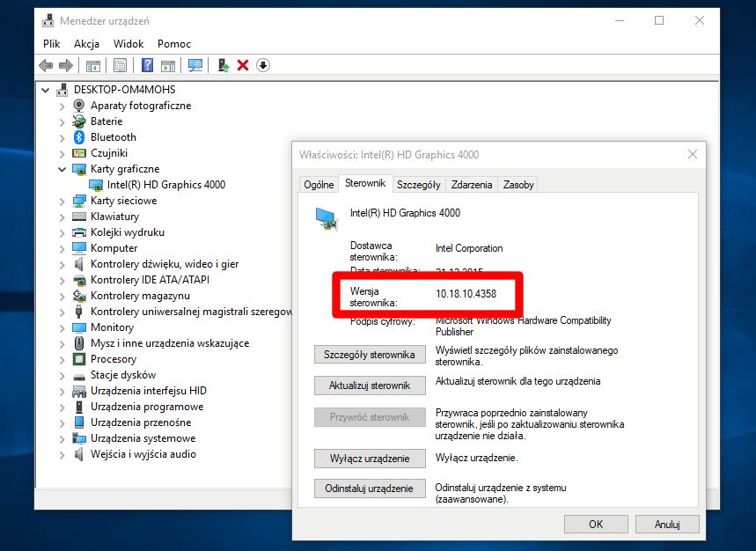Click the Update driver toolbar icon

224,65
